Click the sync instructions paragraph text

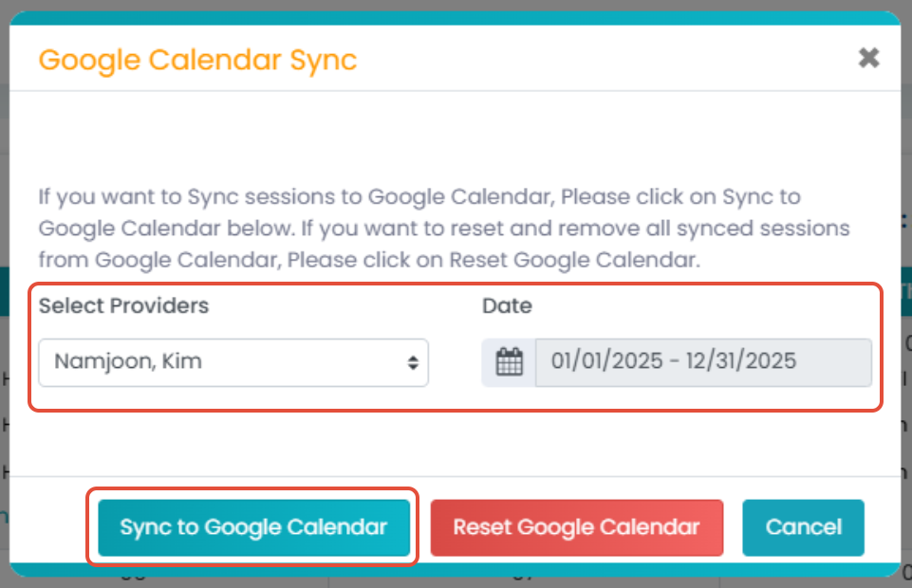tap(443, 229)
